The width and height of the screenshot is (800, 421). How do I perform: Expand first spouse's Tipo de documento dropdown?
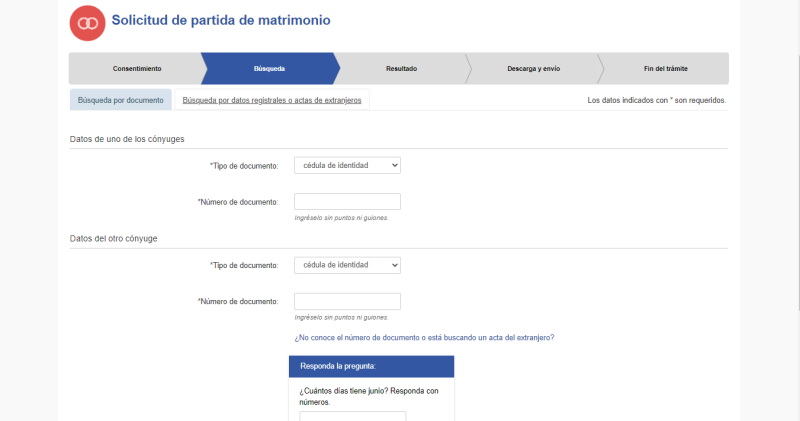tap(347, 165)
